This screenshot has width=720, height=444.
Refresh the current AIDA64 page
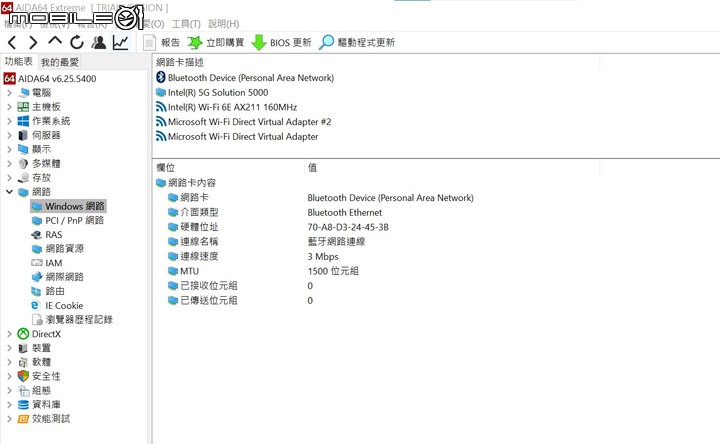click(x=77, y=43)
